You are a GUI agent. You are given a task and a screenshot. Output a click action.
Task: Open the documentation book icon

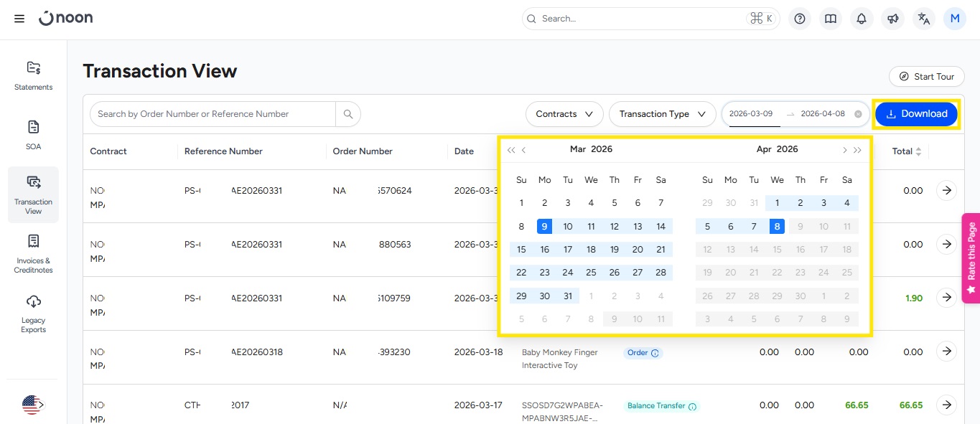click(x=831, y=19)
